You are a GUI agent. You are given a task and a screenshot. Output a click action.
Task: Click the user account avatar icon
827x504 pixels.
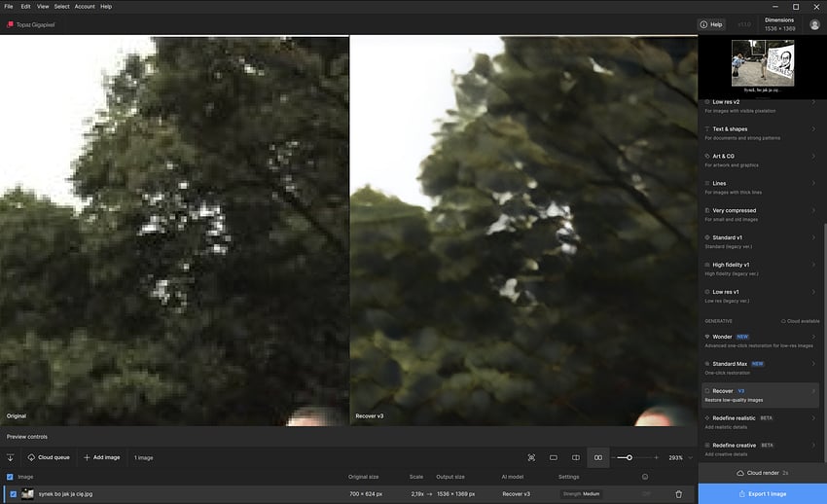tap(814, 24)
